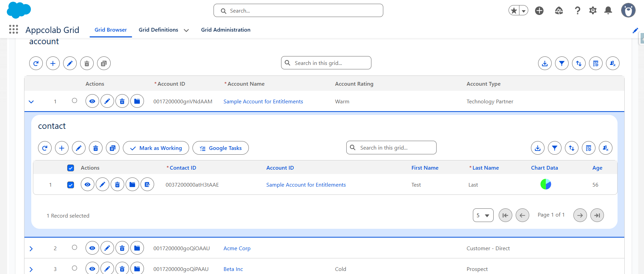Select radio button for Beta Inc row
Screen dimensions: 644x274
(74, 268)
